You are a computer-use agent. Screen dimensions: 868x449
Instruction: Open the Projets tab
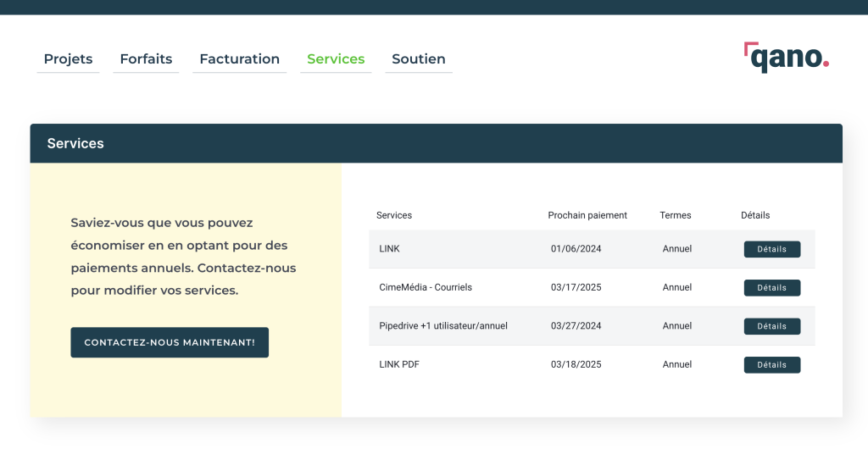pos(68,59)
